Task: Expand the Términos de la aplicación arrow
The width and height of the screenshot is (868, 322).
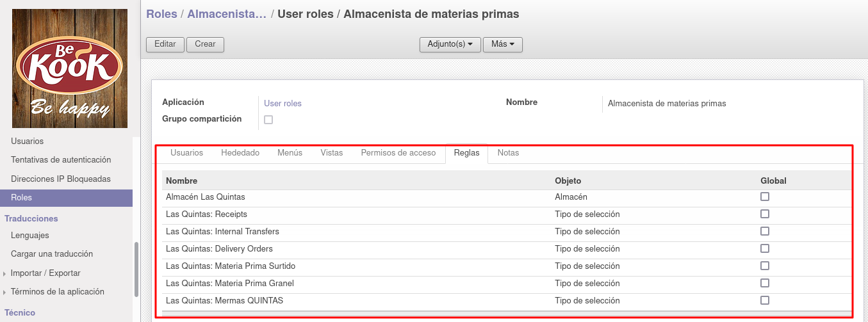Action: pyautogui.click(x=4, y=292)
